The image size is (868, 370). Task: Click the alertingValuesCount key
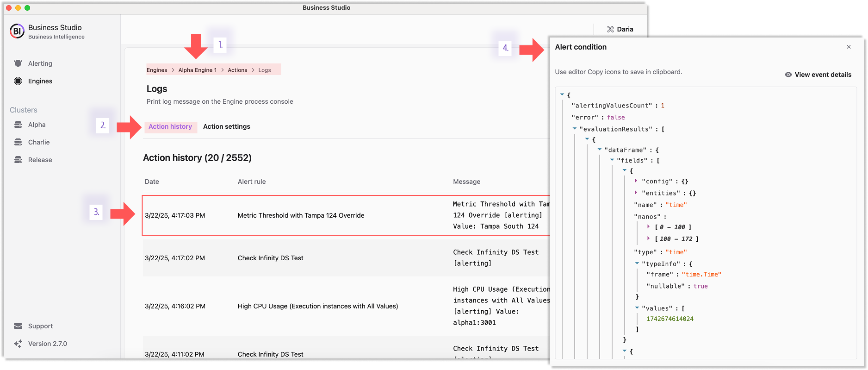coord(612,106)
